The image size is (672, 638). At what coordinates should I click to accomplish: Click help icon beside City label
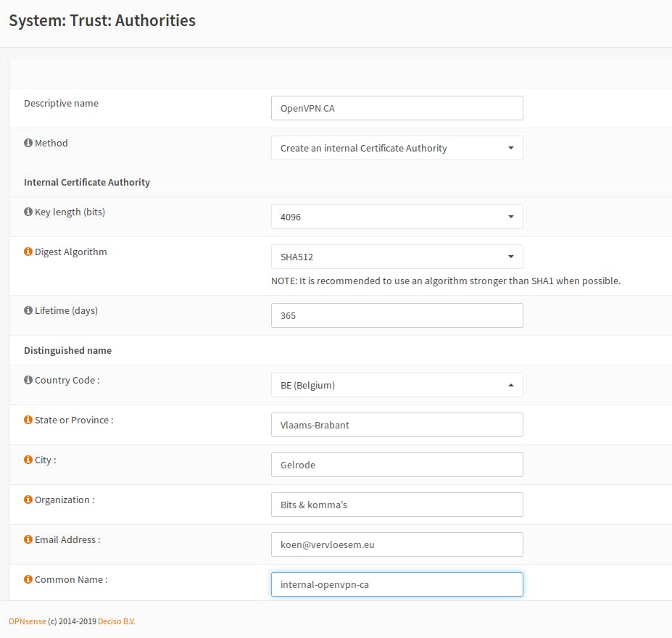(28, 460)
